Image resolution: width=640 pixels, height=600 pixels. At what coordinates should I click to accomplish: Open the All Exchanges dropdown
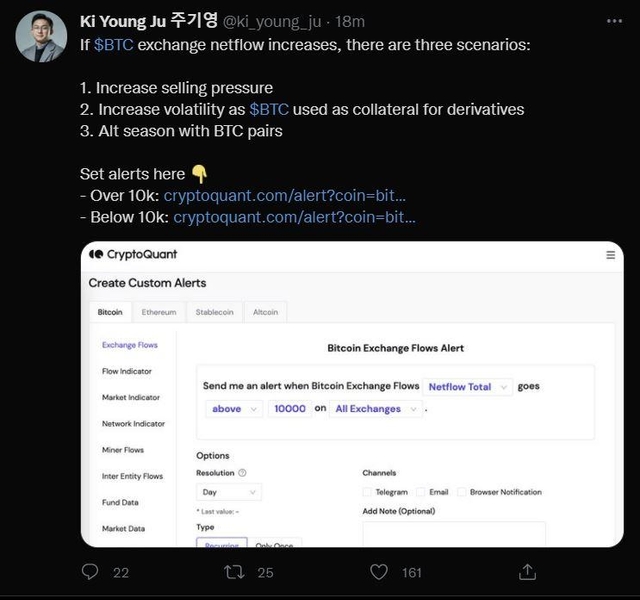pos(373,409)
